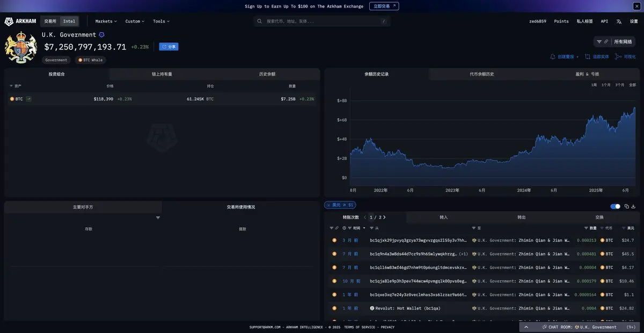Click the filter icon next to 所有网络
The height and width of the screenshot is (333, 644).
599,41
